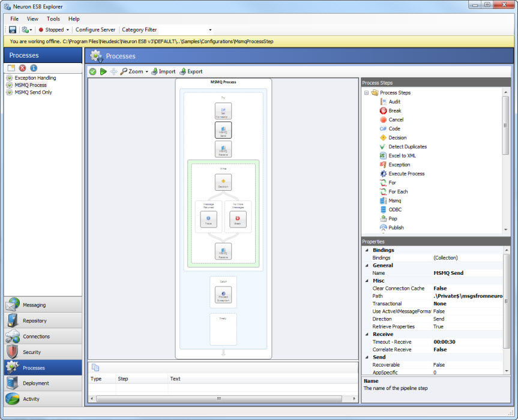
Task: Click the New process icon
Action: (11, 68)
